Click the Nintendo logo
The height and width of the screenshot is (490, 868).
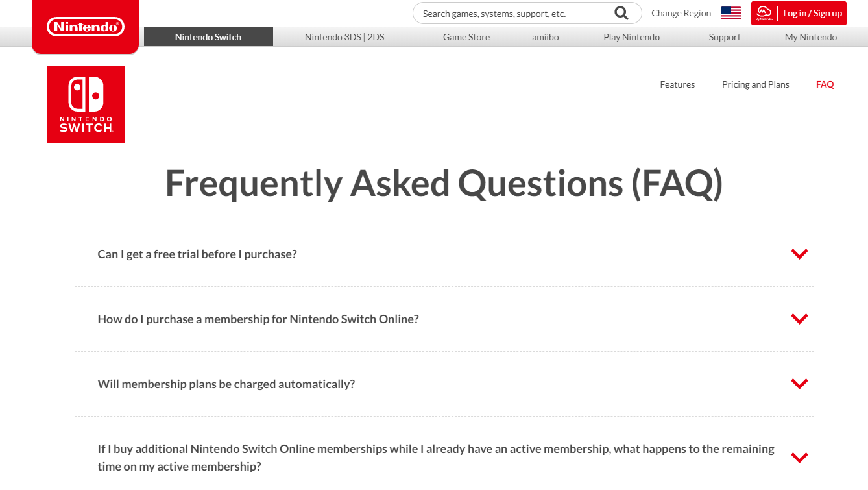[85, 27]
